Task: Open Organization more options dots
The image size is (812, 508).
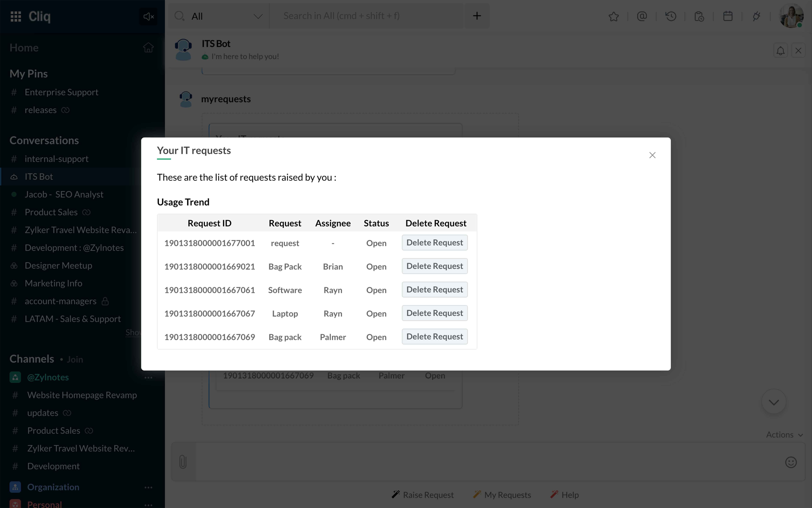Action: tap(148, 488)
